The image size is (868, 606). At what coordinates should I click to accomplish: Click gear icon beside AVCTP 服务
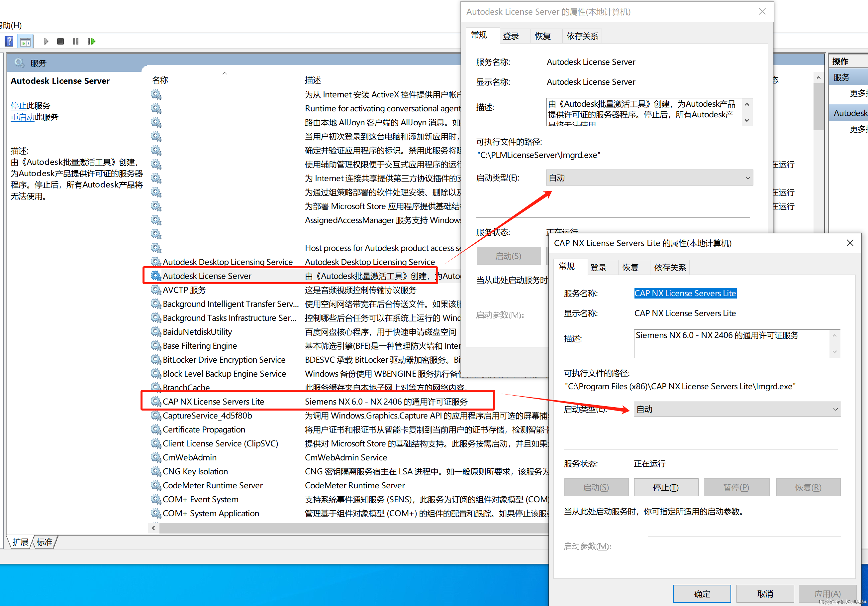[x=156, y=290]
